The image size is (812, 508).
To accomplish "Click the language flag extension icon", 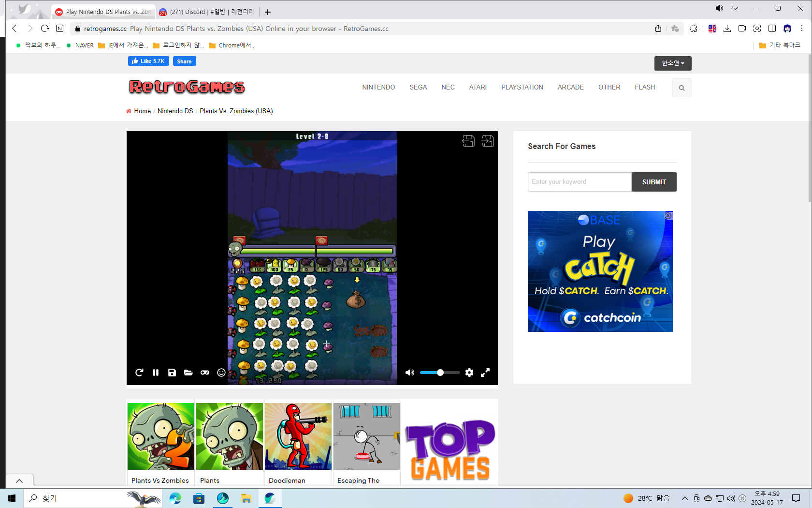I will pyautogui.click(x=712, y=29).
